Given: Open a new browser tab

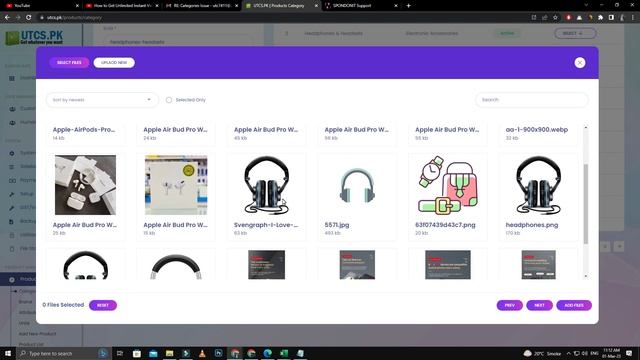Looking at the screenshot, I should pyautogui.click(x=408, y=6).
